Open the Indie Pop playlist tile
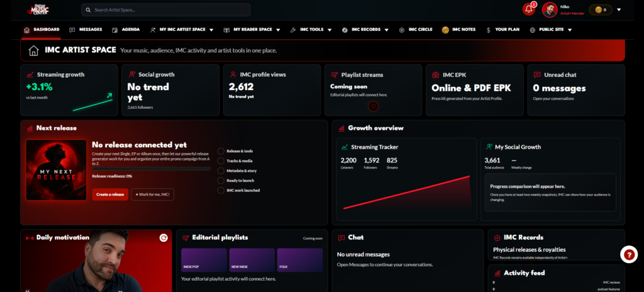Viewport: 644px width, 292px height. 204,261
